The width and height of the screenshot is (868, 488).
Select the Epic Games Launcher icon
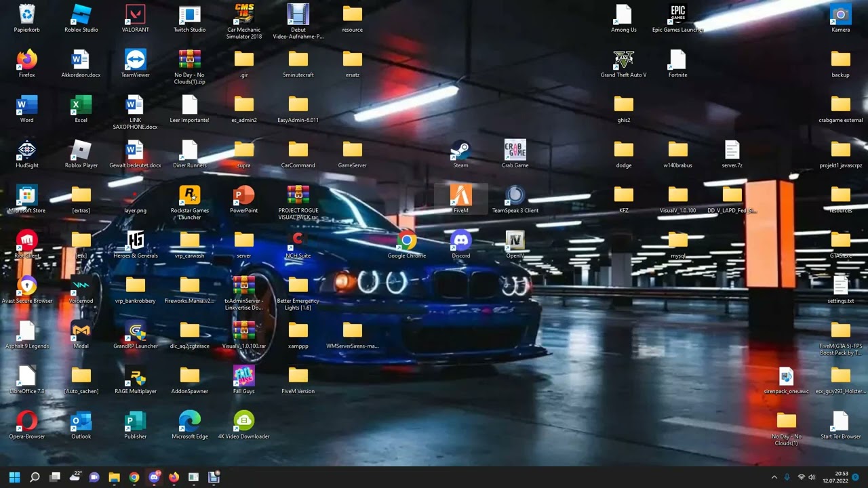pyautogui.click(x=678, y=18)
